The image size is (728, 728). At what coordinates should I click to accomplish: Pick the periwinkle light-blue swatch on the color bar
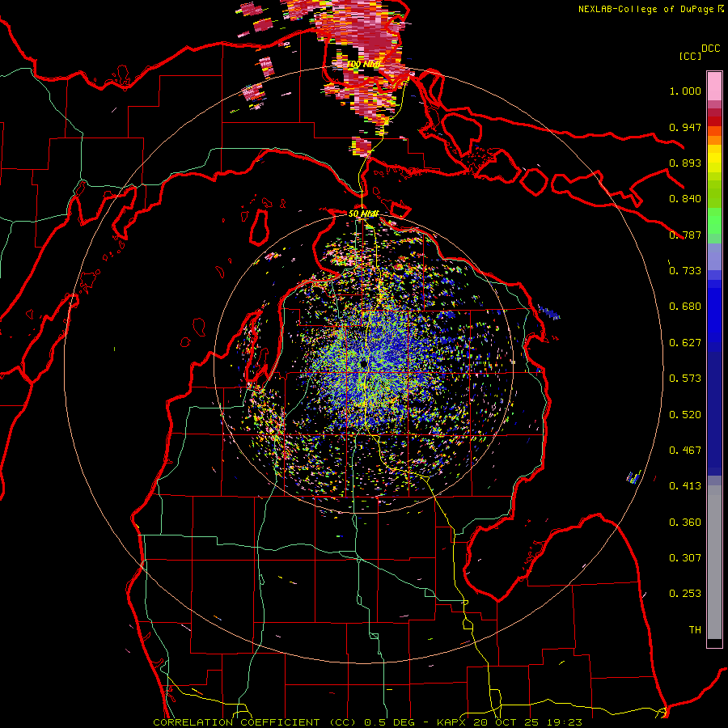point(714,256)
